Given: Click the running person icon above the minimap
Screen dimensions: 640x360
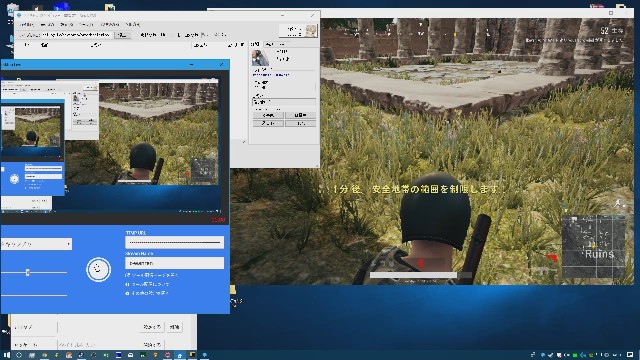Looking at the screenshot, I should pos(618,203).
